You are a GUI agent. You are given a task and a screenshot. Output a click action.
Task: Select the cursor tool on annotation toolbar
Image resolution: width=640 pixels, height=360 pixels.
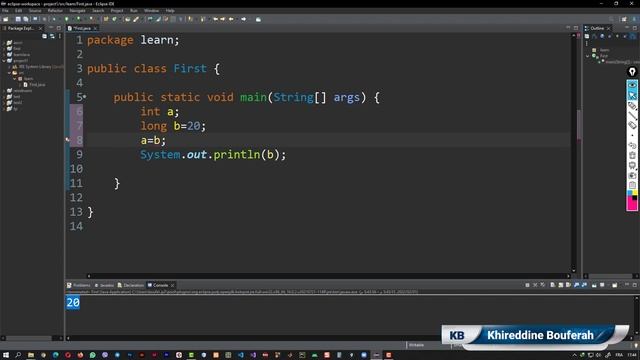632,95
